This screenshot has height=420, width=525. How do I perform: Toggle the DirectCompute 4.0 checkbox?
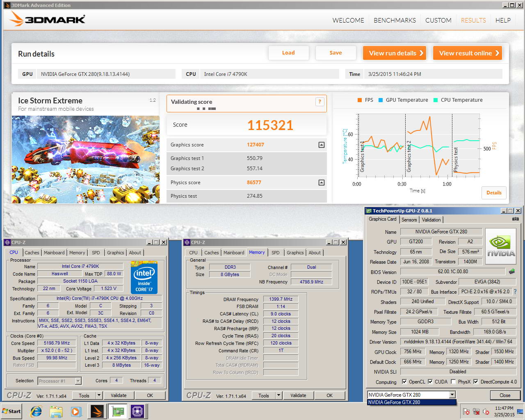476,381
